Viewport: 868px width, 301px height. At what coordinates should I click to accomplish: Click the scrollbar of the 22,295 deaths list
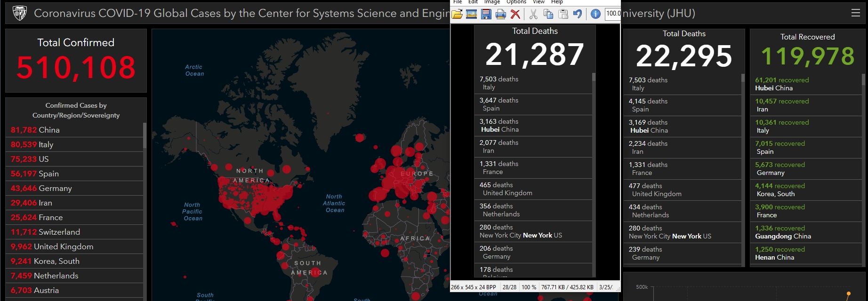coord(743,78)
